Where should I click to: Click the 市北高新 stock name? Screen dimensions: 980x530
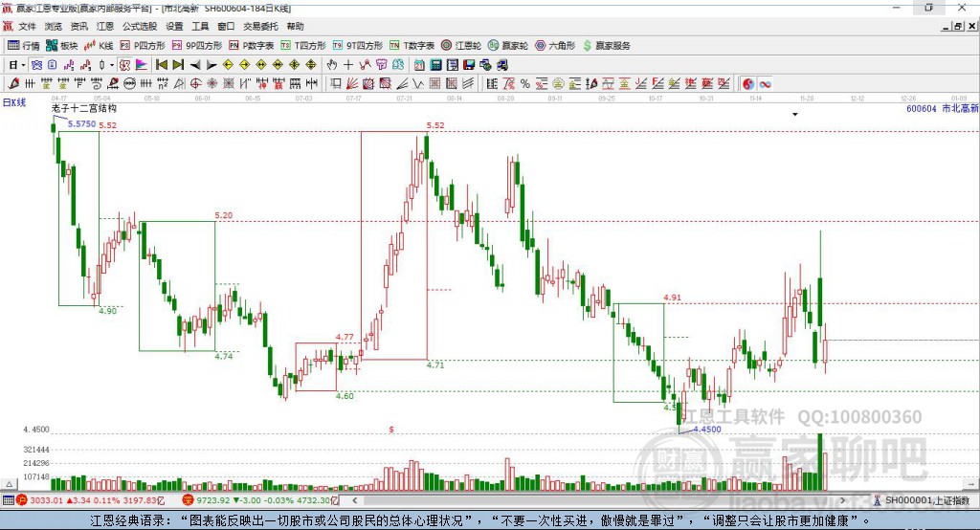pos(960,109)
